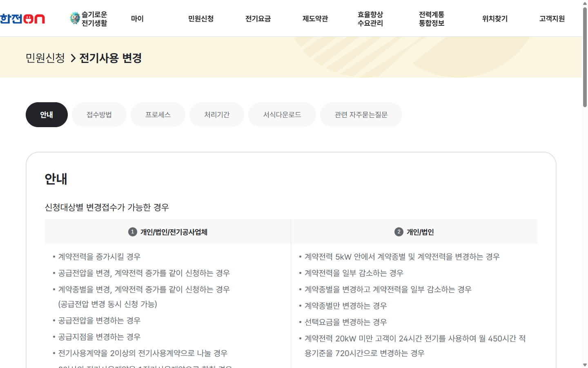Image resolution: width=588 pixels, height=368 pixels.
Task: Open the 위치찾기 menu
Action: pos(495,18)
